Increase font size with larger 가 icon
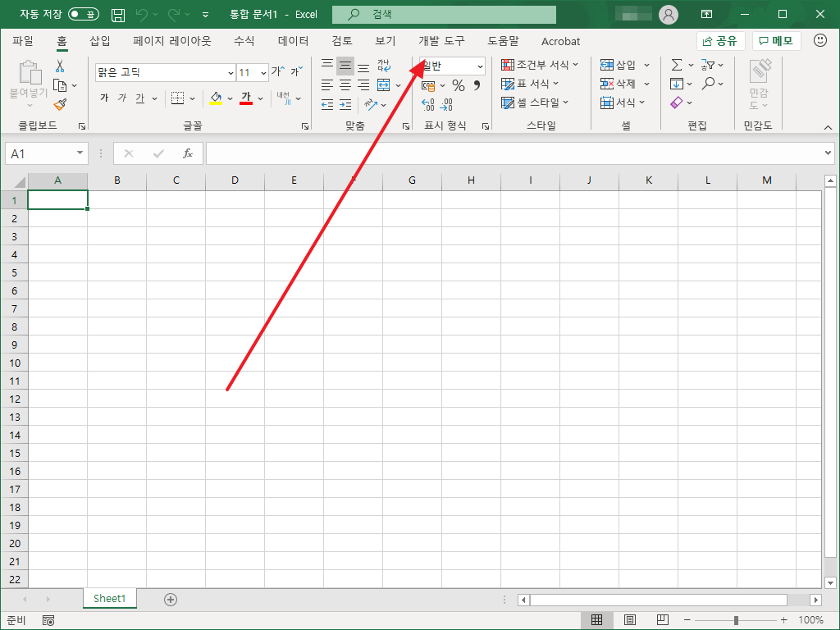This screenshot has width=840, height=630. click(x=278, y=71)
